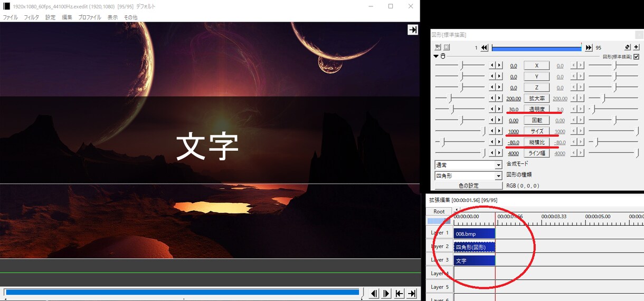Screen dimensions: 644x301
Task: Click the camera control icon in settings dialog
Action: [x=438, y=47]
